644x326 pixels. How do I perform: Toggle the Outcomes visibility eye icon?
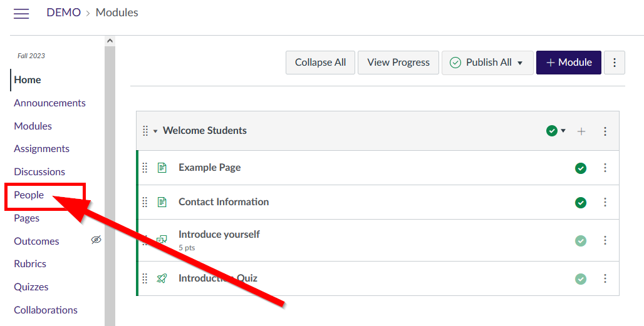coord(96,240)
